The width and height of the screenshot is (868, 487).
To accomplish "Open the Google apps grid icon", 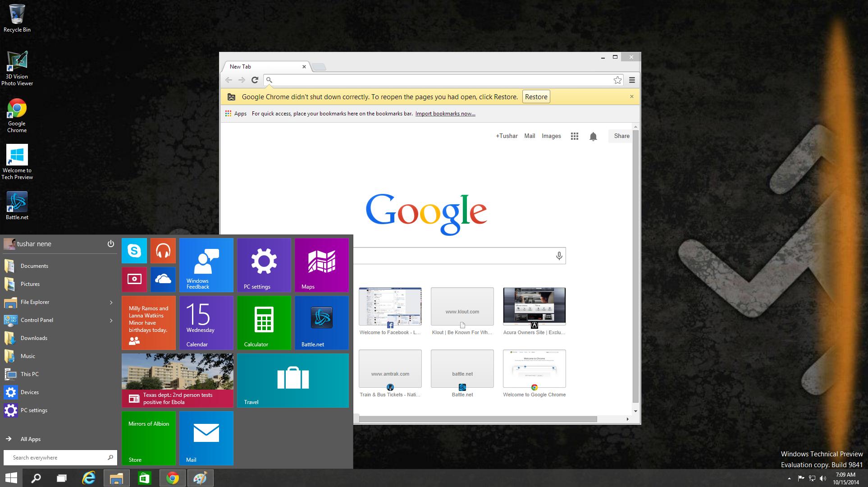I will [x=575, y=136].
